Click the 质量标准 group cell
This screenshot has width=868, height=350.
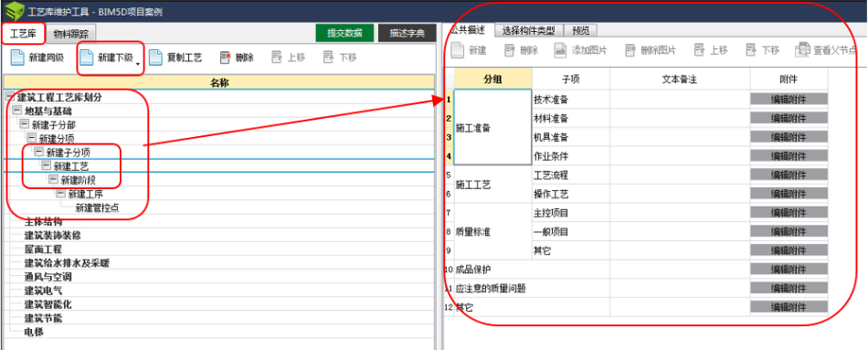pyautogui.click(x=492, y=231)
